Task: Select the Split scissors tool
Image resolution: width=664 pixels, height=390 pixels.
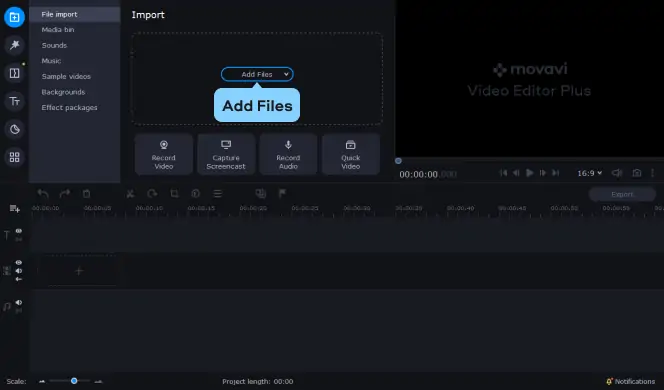Action: [x=130, y=194]
